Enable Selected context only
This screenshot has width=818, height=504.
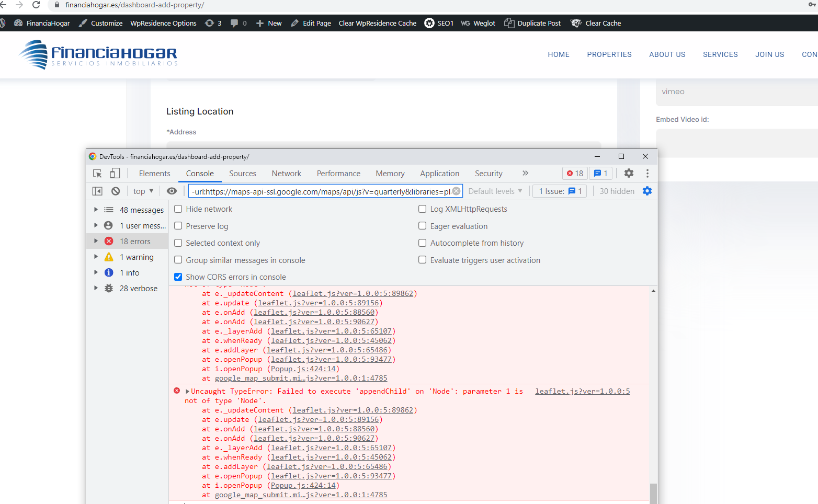click(178, 243)
